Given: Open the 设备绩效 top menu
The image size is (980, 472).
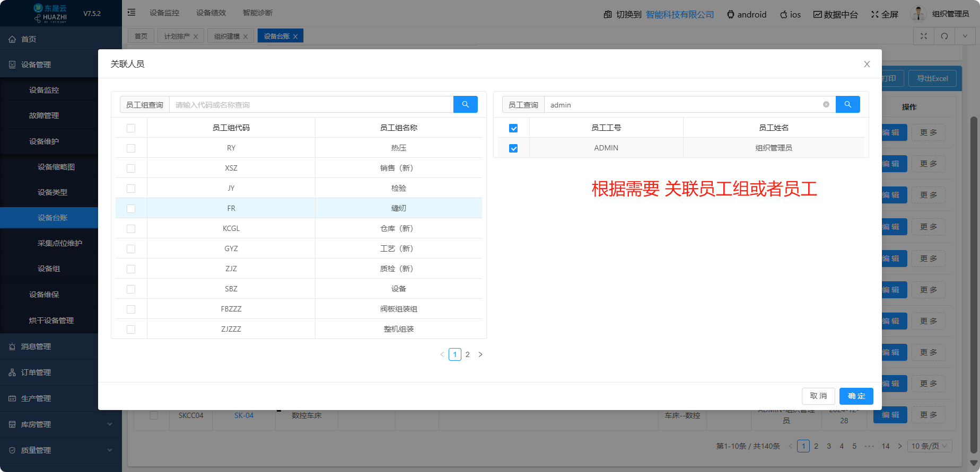Looking at the screenshot, I should point(211,13).
